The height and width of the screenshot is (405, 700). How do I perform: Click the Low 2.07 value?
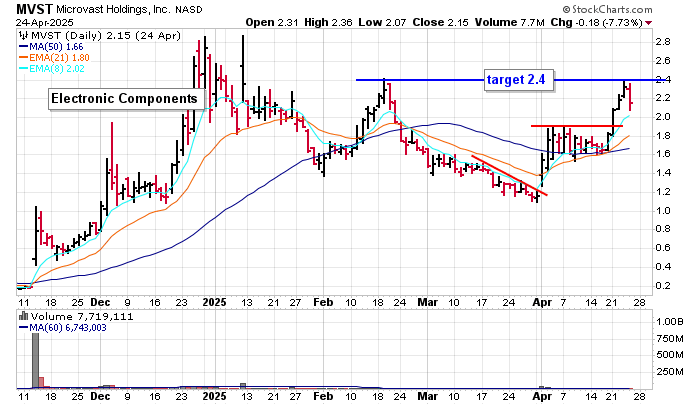382,22
